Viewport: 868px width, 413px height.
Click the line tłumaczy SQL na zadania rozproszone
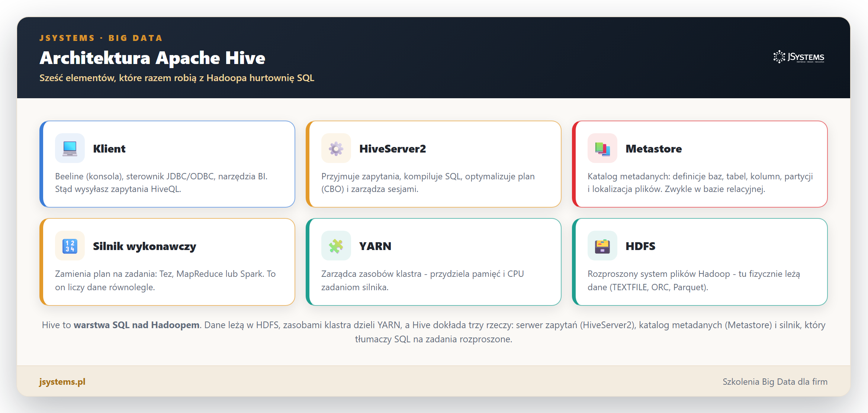click(434, 339)
